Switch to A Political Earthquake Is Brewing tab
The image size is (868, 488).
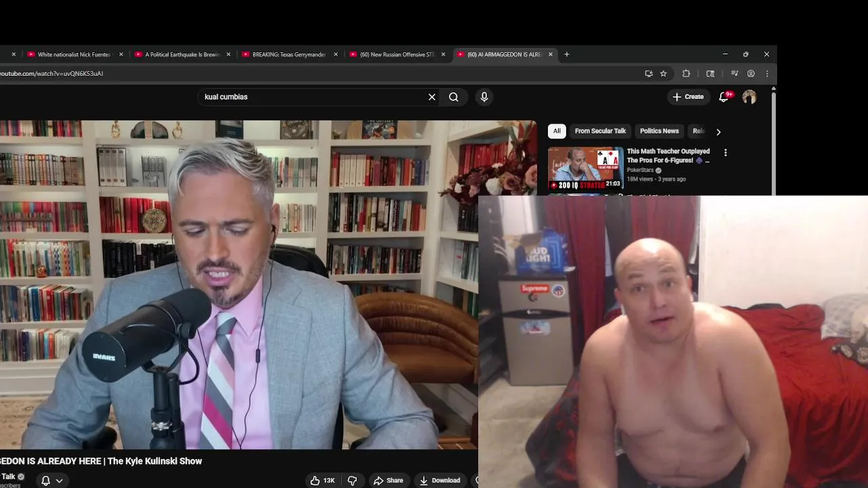tap(181, 54)
